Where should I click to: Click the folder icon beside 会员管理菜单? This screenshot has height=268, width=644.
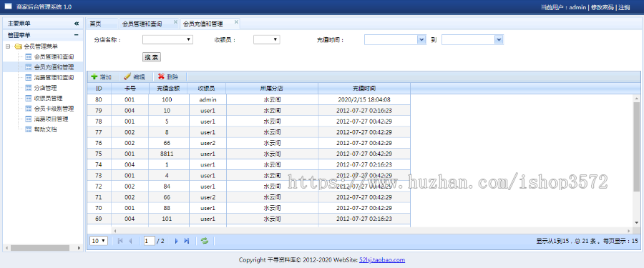(18, 46)
